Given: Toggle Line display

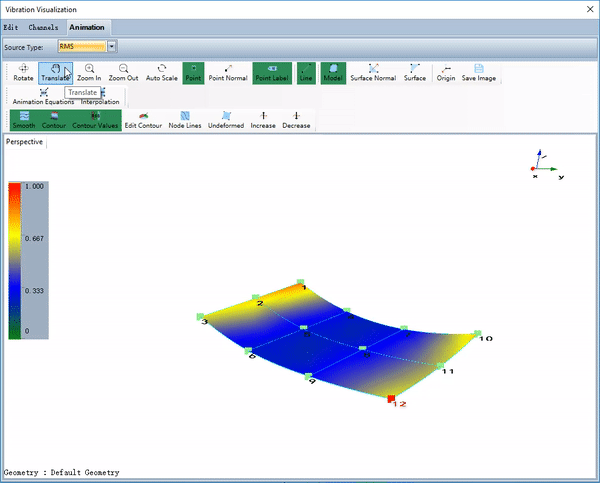Looking at the screenshot, I should coord(306,73).
